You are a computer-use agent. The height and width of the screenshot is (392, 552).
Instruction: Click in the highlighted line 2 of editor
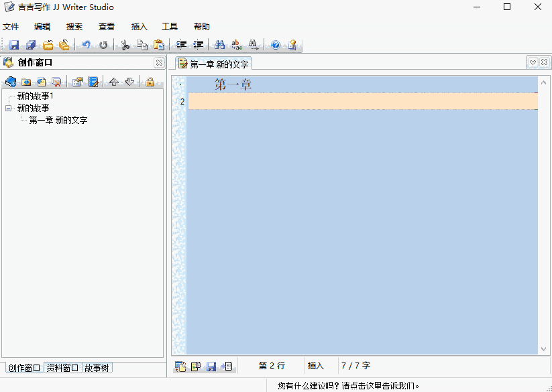coord(363,102)
